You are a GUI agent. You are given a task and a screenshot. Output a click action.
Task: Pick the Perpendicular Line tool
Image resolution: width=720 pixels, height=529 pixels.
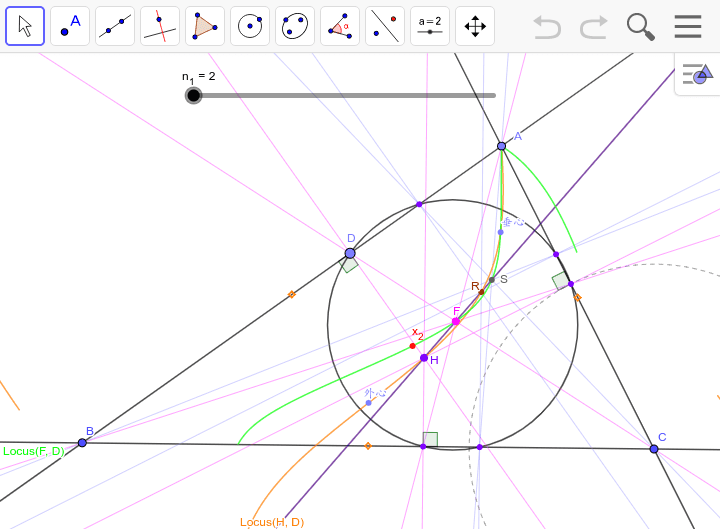point(160,26)
